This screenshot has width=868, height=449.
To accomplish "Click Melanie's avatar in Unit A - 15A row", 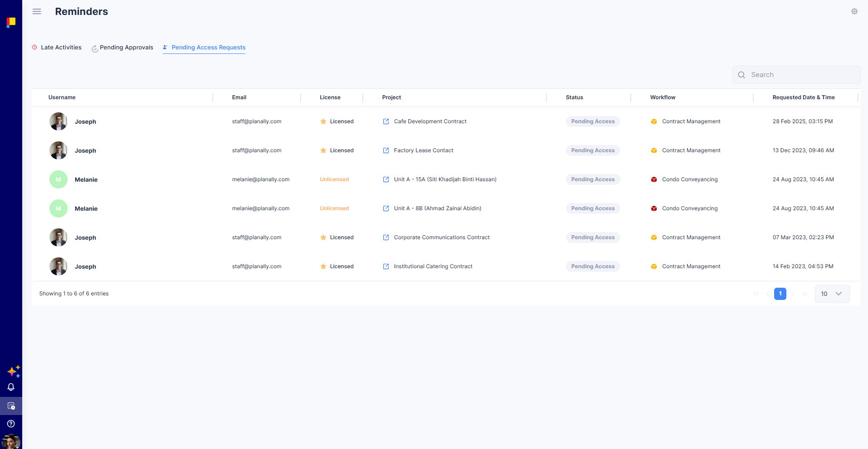I will point(59,179).
